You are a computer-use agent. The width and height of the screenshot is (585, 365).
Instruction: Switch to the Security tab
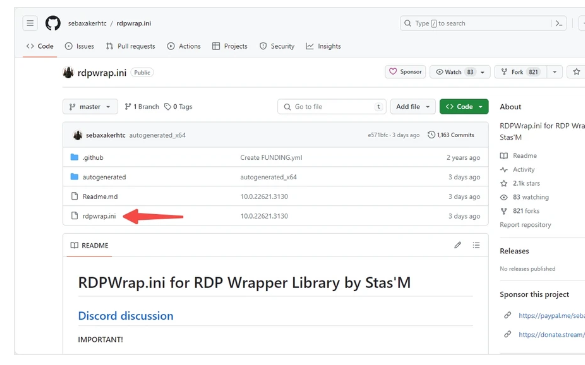pos(277,46)
